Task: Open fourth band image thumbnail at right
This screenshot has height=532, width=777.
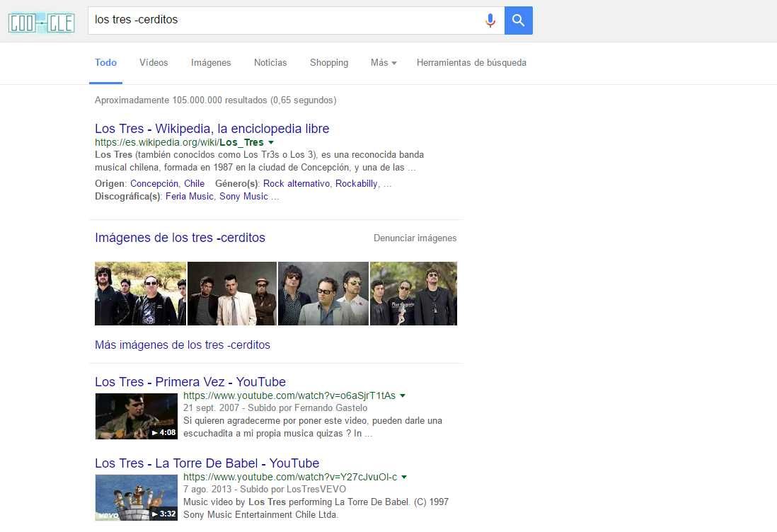Action: [413, 294]
